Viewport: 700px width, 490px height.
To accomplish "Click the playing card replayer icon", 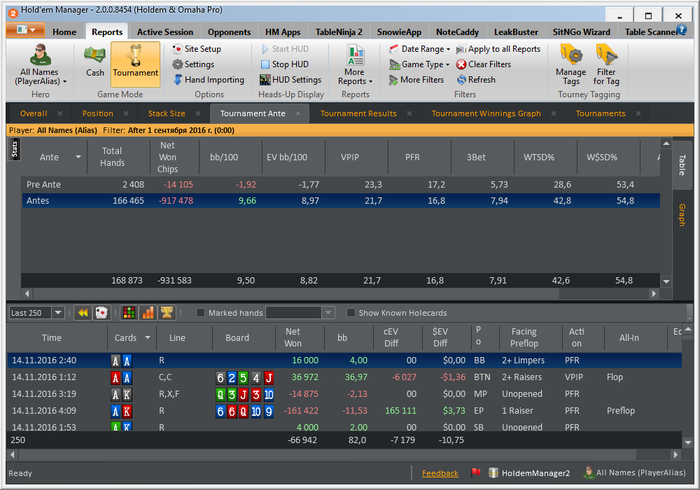I will coord(101,313).
